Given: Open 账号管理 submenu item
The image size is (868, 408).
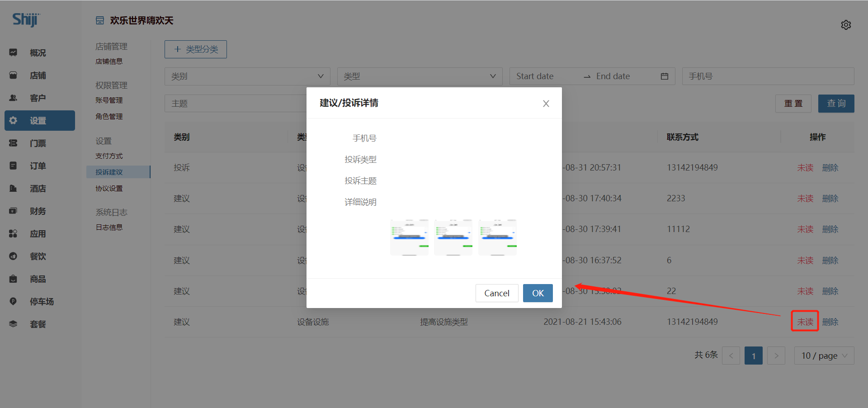Looking at the screenshot, I should point(109,100).
